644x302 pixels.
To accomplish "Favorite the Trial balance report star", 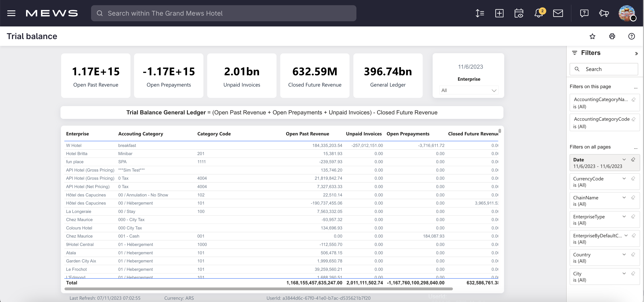I will pos(592,36).
